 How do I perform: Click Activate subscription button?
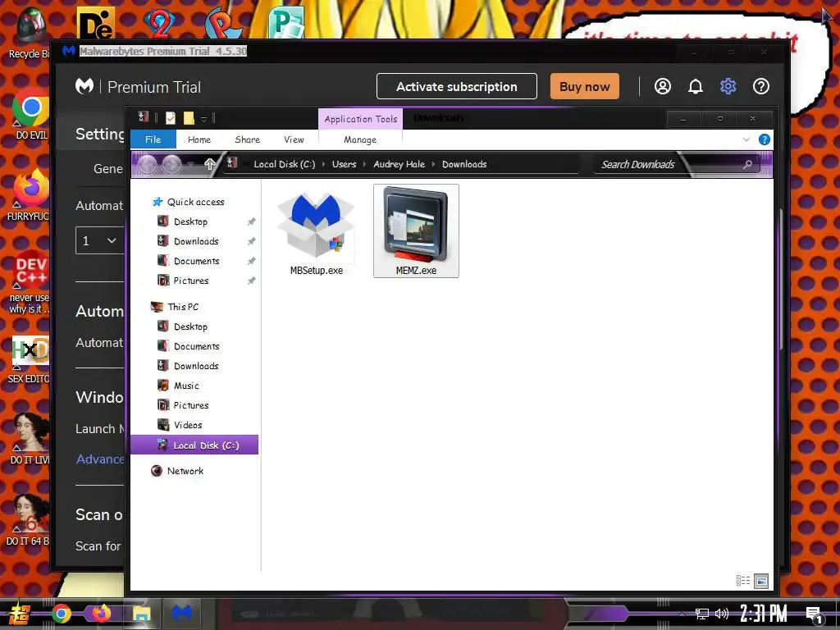tap(457, 86)
